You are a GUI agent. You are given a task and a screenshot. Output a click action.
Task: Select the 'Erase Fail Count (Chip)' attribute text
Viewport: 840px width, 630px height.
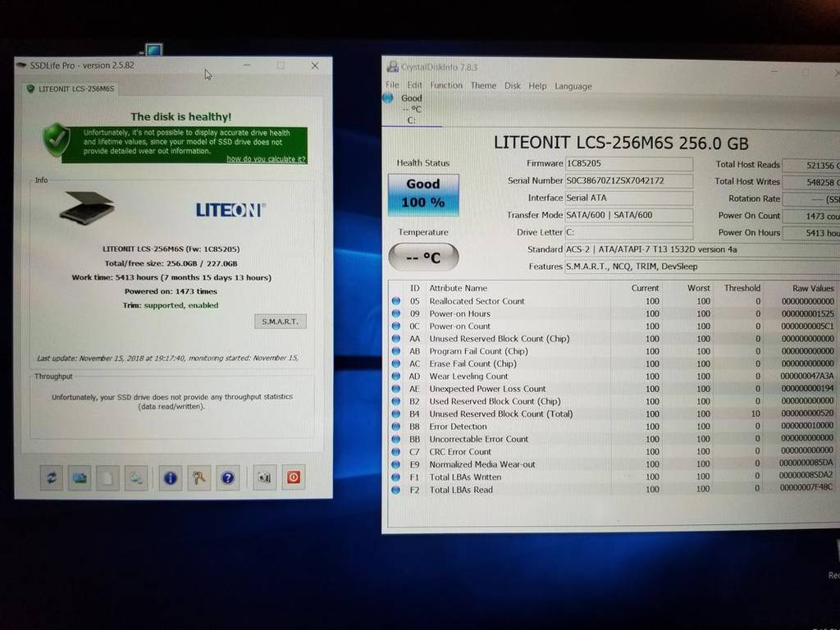(x=473, y=363)
